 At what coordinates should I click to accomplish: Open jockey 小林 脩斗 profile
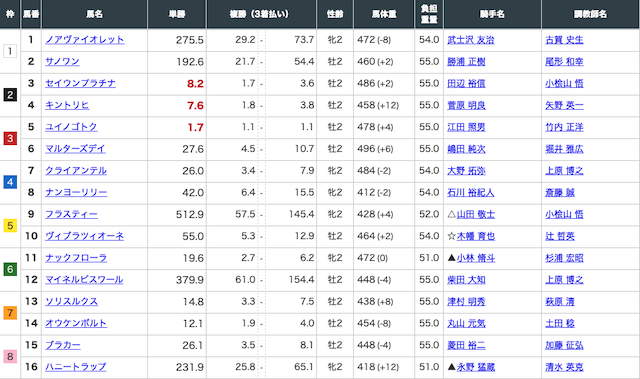[476, 258]
